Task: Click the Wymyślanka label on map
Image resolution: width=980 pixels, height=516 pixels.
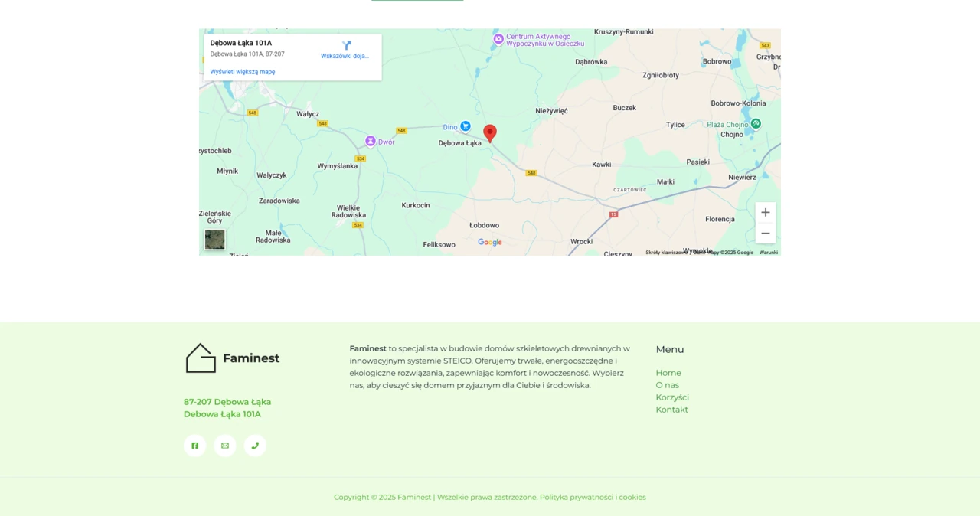Action: point(338,166)
